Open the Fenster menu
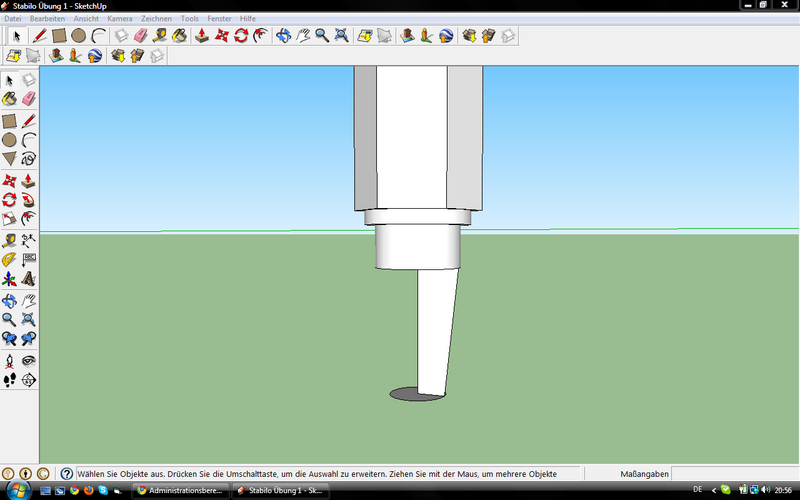 click(219, 18)
